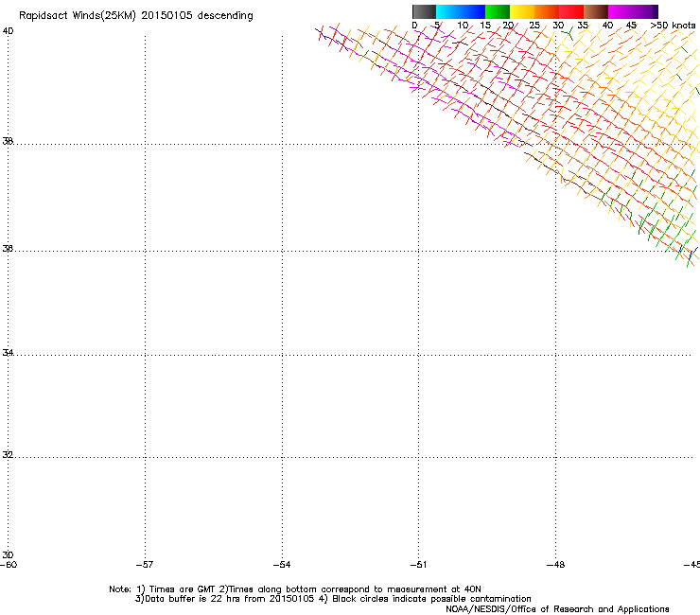The width and height of the screenshot is (700, 615).
Task: Click the red 30-35 knots color segment
Action: point(571,11)
